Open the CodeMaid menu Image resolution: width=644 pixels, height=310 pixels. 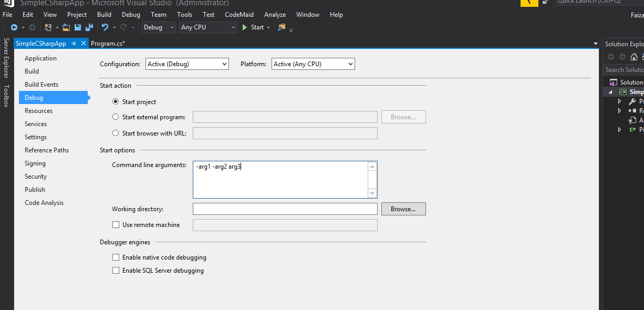click(x=239, y=15)
